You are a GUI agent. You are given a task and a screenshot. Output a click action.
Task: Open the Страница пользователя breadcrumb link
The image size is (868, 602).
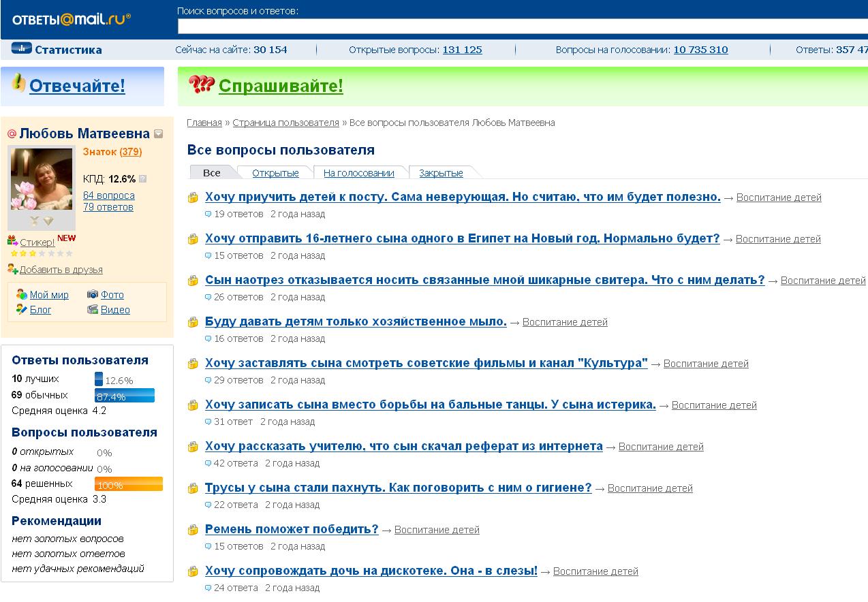click(x=285, y=123)
